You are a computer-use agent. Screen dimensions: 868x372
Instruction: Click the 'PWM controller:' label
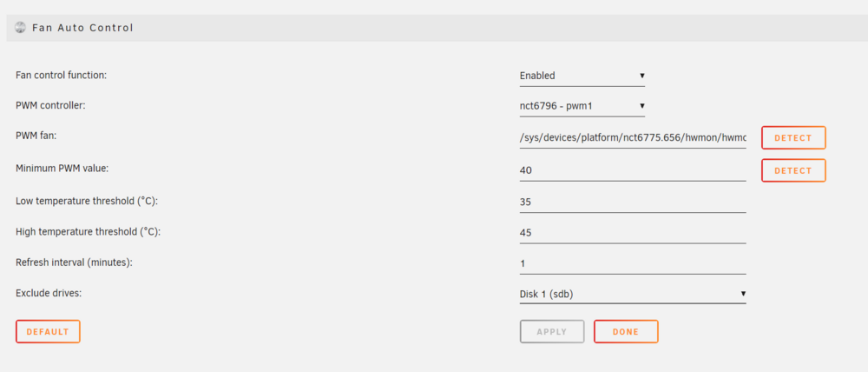[50, 105]
